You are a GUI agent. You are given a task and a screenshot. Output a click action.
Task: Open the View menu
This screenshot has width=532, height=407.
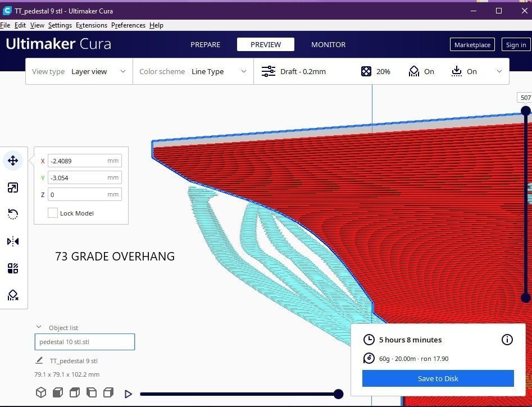[37, 25]
